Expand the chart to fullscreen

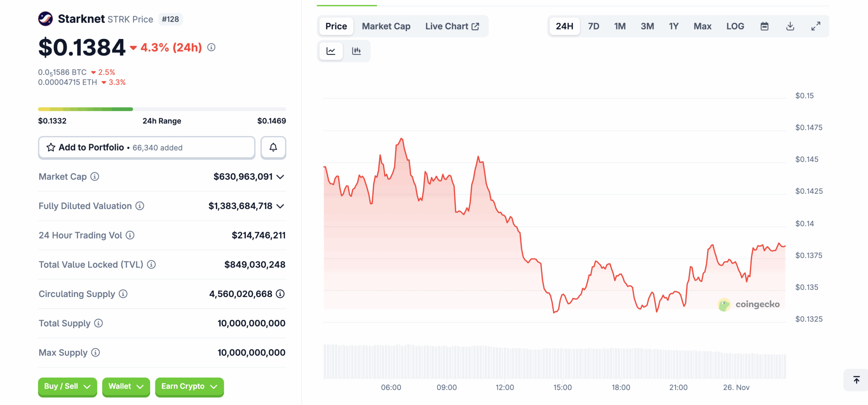816,26
